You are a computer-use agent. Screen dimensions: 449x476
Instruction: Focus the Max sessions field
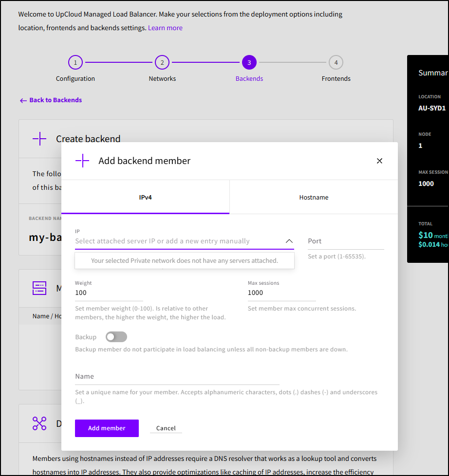(x=281, y=293)
